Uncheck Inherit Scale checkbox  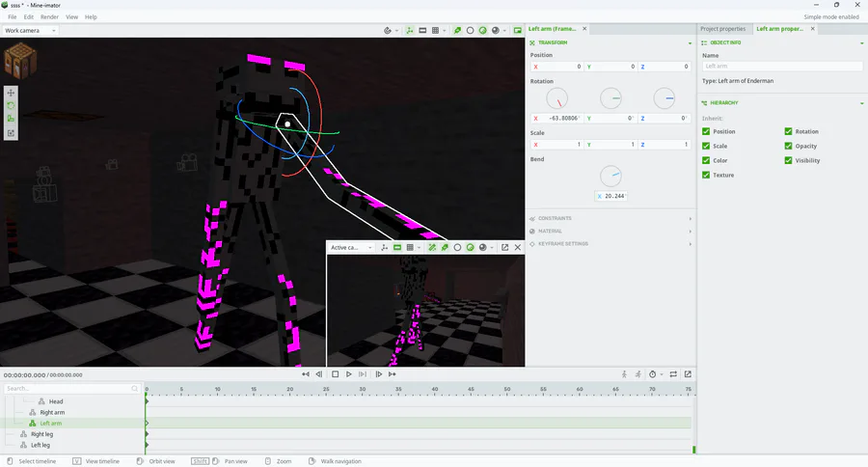pyautogui.click(x=706, y=146)
